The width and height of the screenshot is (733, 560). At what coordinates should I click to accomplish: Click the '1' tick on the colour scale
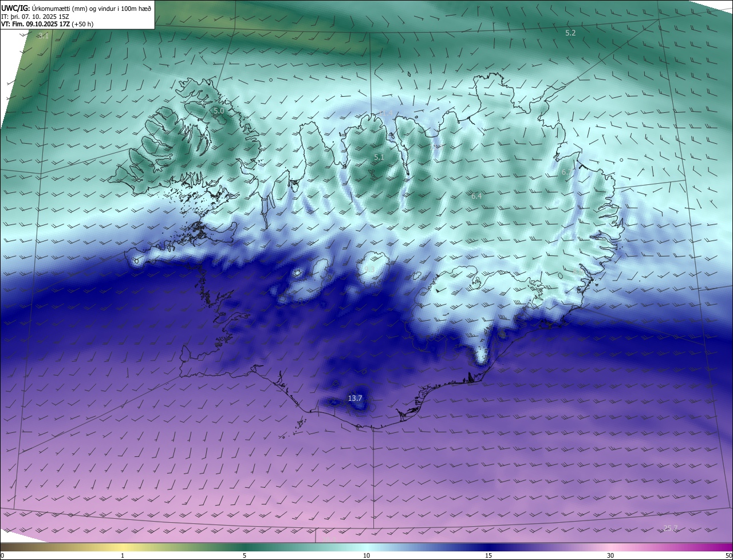click(x=123, y=555)
